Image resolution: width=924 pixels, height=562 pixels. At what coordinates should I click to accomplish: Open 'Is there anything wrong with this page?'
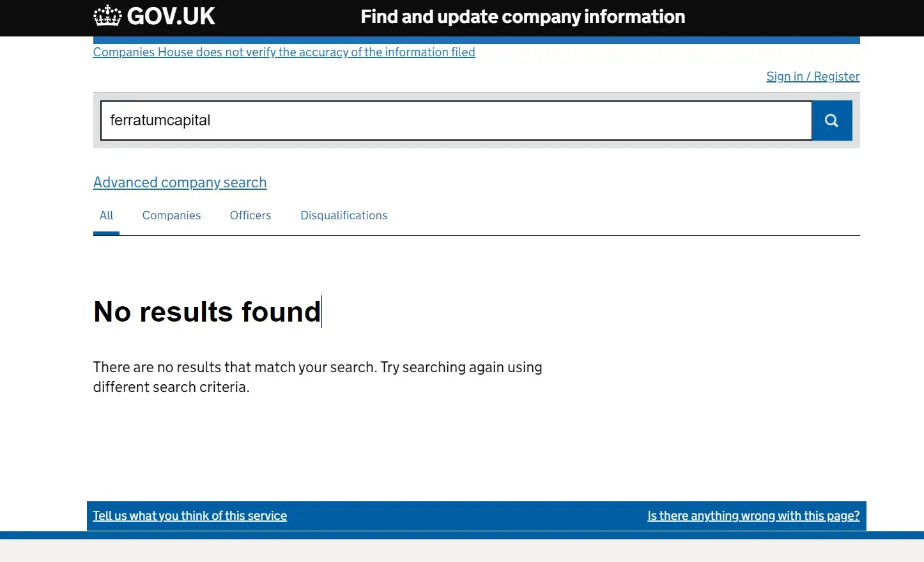[753, 515]
